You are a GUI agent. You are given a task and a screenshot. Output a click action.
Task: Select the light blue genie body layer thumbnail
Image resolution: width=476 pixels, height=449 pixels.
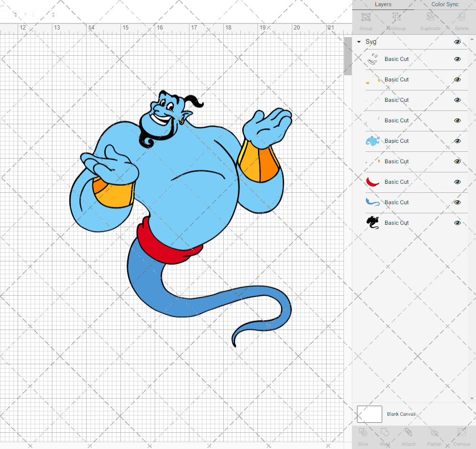point(373,141)
